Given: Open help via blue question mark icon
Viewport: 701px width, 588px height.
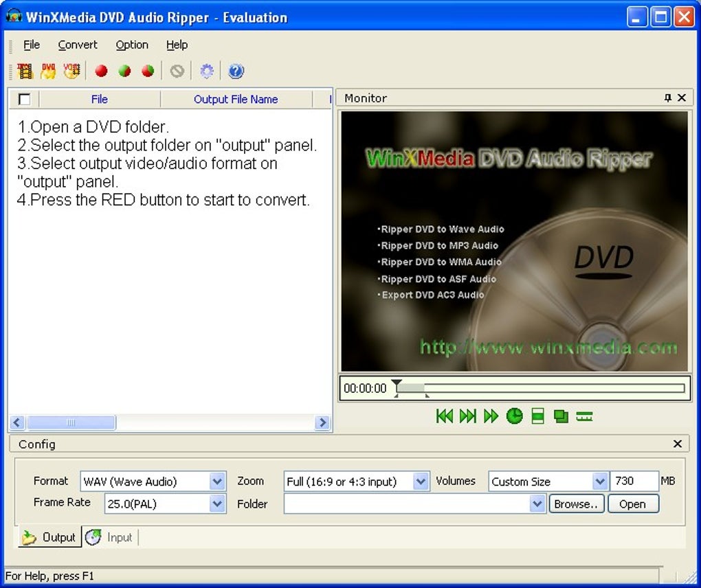Looking at the screenshot, I should point(236,71).
